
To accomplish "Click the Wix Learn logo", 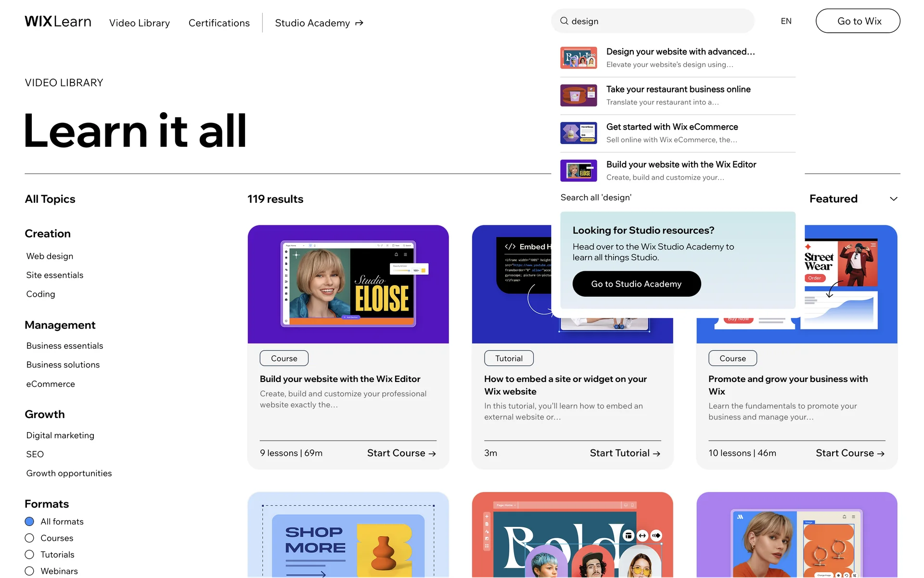I will pos(58,22).
